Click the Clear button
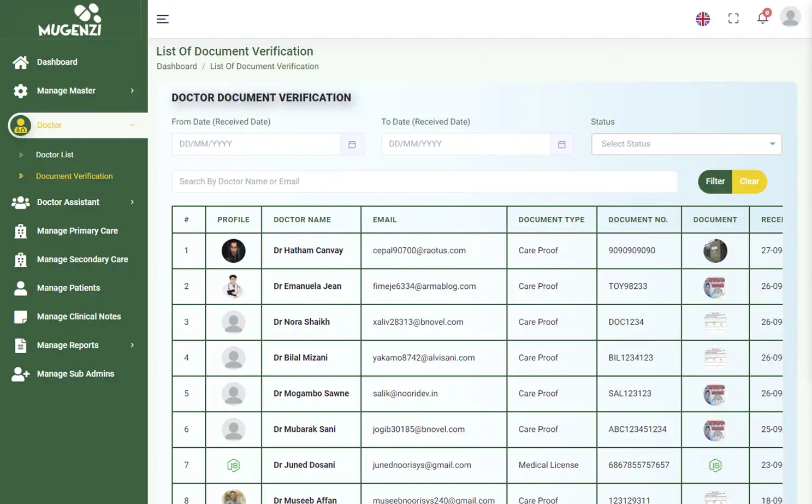This screenshot has width=812, height=504. point(749,181)
